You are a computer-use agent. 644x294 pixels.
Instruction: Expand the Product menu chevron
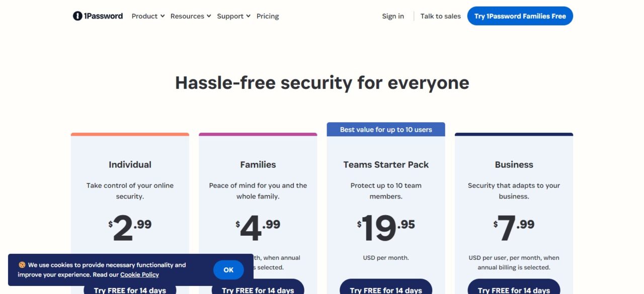[163, 16]
